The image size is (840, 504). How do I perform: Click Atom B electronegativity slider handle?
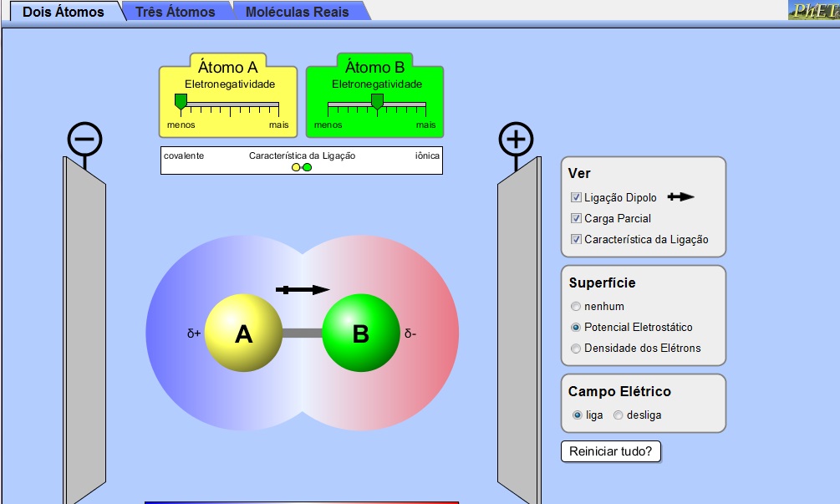point(377,102)
